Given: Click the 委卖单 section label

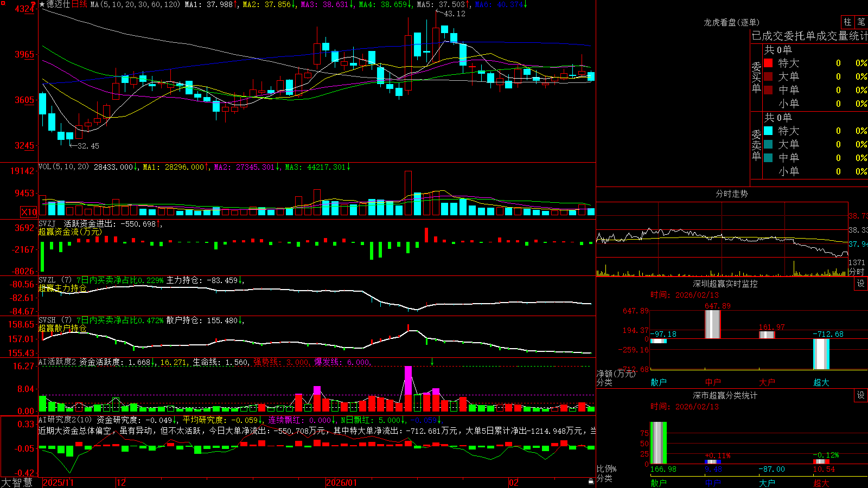Looking at the screenshot, I should pyautogui.click(x=756, y=145).
